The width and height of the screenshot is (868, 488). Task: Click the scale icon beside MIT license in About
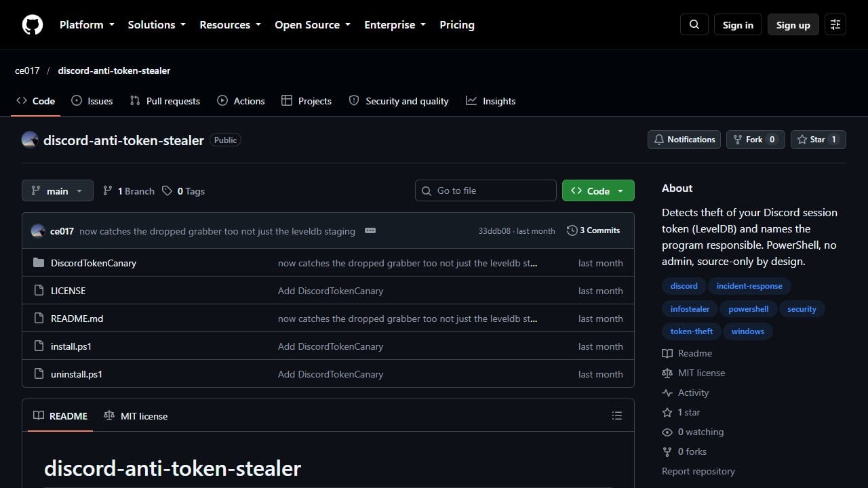pos(667,373)
